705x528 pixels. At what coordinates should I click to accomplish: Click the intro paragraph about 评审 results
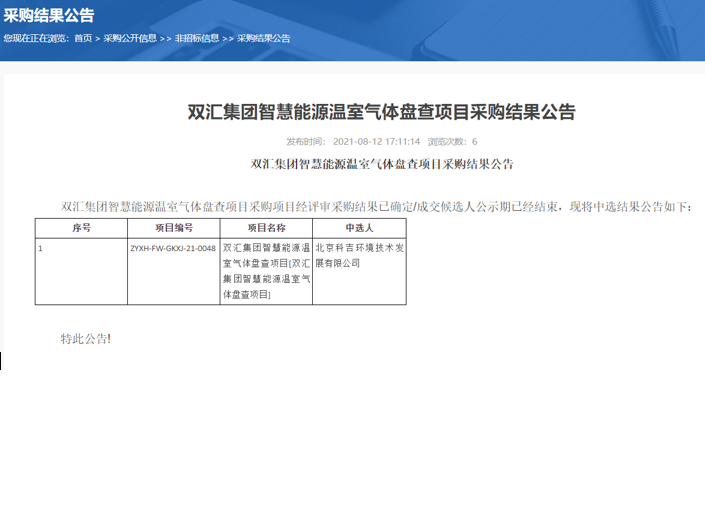point(376,207)
